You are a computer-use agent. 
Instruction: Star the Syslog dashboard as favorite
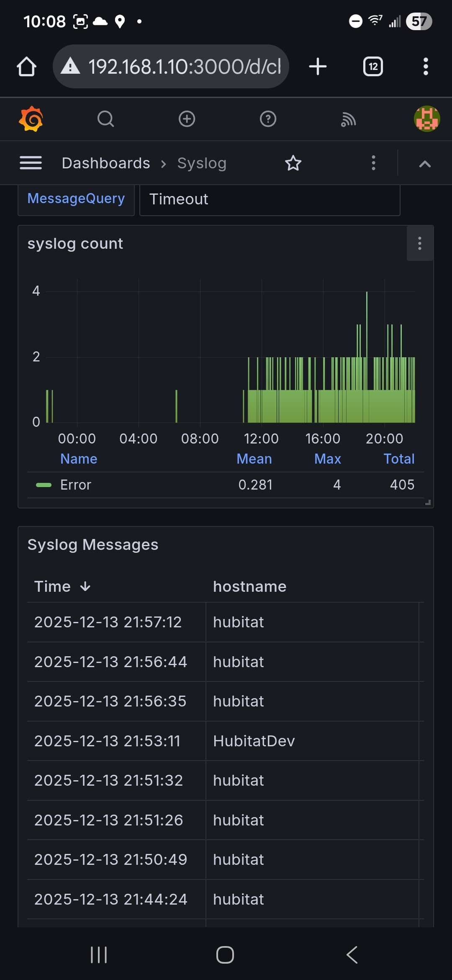point(293,163)
